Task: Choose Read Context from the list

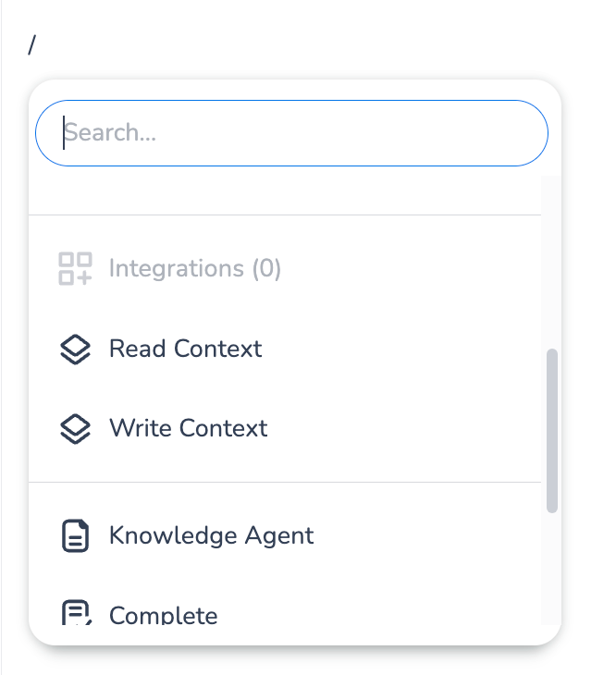Action: pos(185,350)
